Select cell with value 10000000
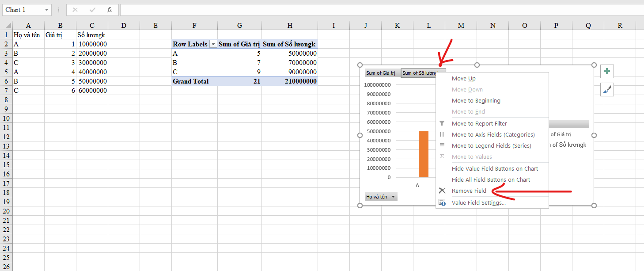Viewport: 644px width, 271px height. [x=92, y=44]
